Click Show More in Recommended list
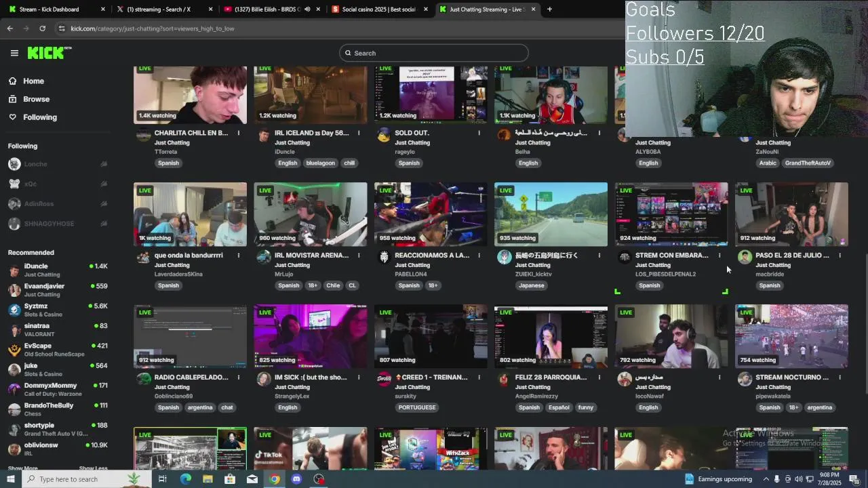This screenshot has width=868, height=488. coord(23,468)
